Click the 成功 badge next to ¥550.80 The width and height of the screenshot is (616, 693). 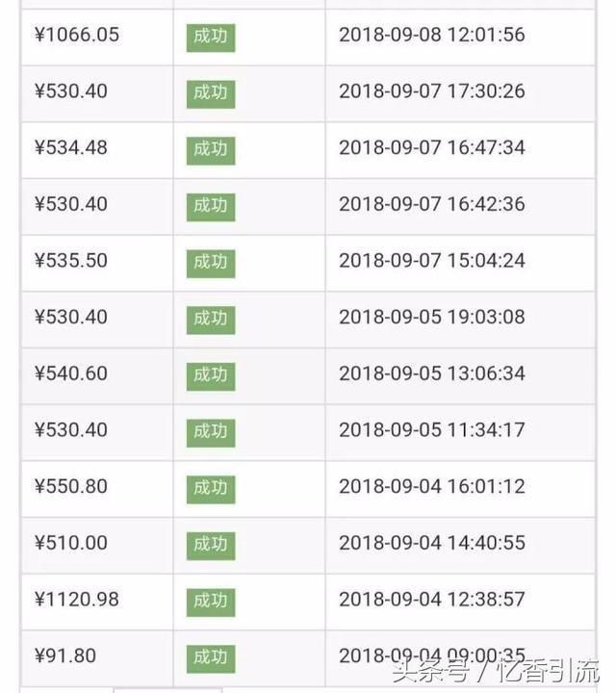click(x=211, y=488)
